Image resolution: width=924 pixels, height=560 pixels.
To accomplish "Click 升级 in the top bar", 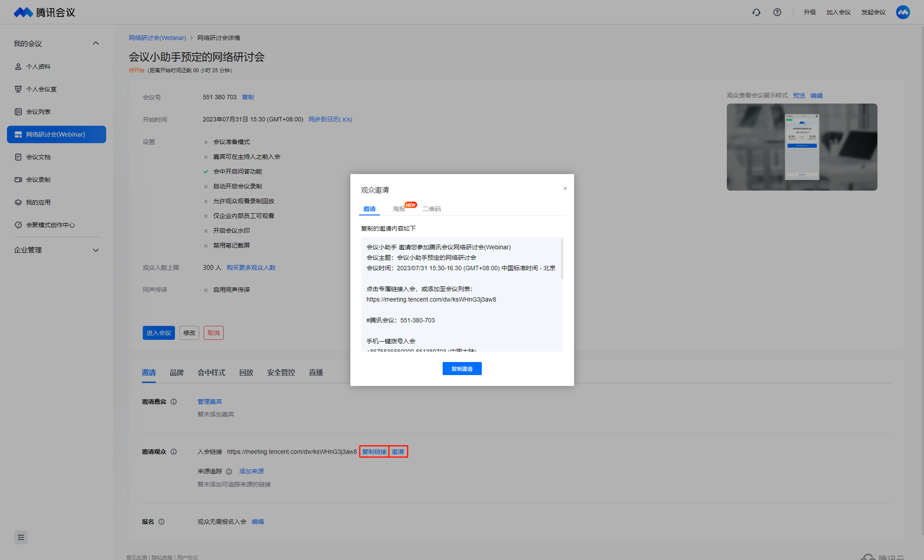I will point(810,12).
